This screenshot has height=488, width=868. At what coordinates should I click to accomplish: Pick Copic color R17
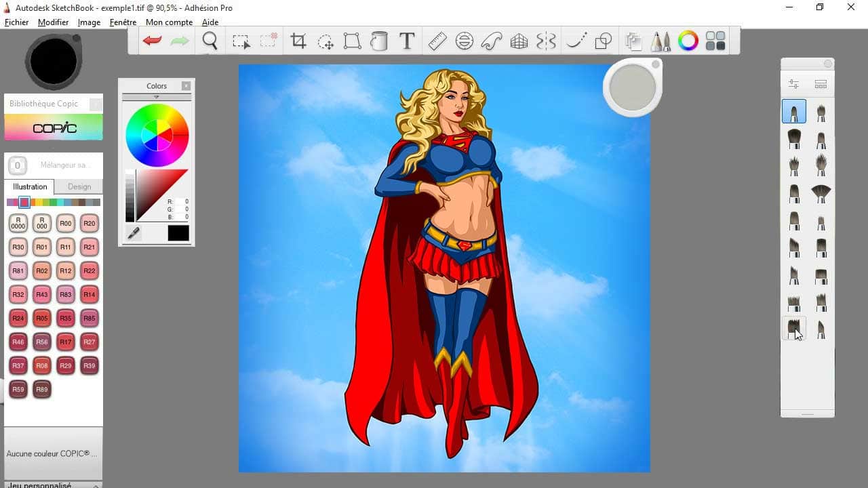coord(66,342)
